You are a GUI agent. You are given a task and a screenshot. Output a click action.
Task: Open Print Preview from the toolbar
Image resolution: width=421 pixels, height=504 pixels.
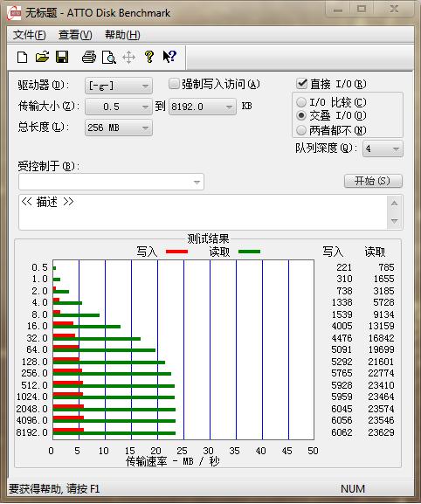pos(108,58)
